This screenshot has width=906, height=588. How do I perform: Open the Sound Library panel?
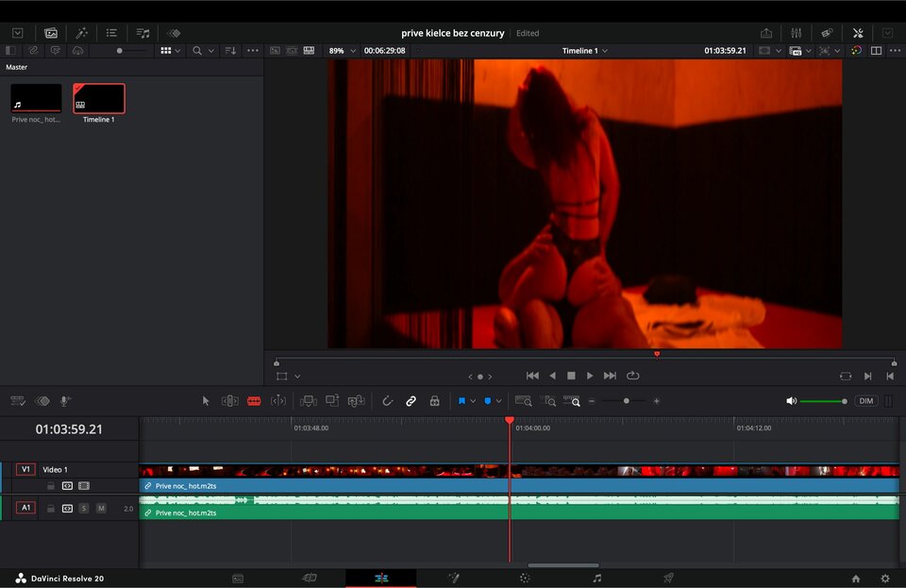pyautogui.click(x=143, y=33)
